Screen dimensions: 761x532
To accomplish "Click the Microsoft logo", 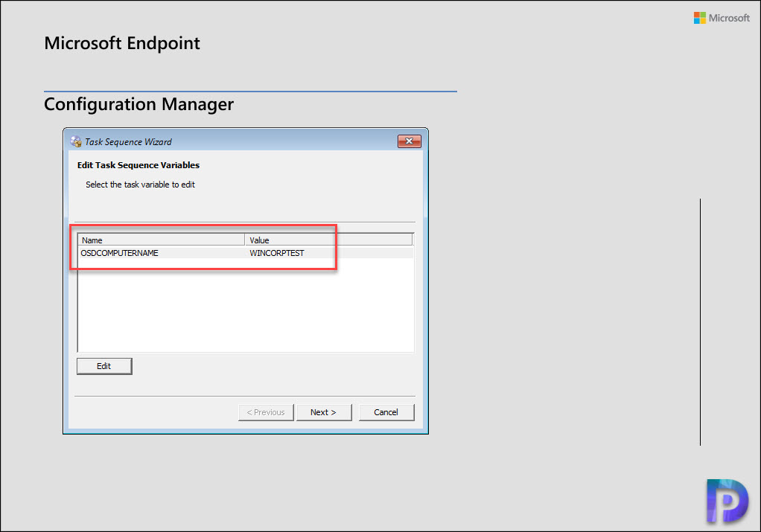I will point(722,18).
